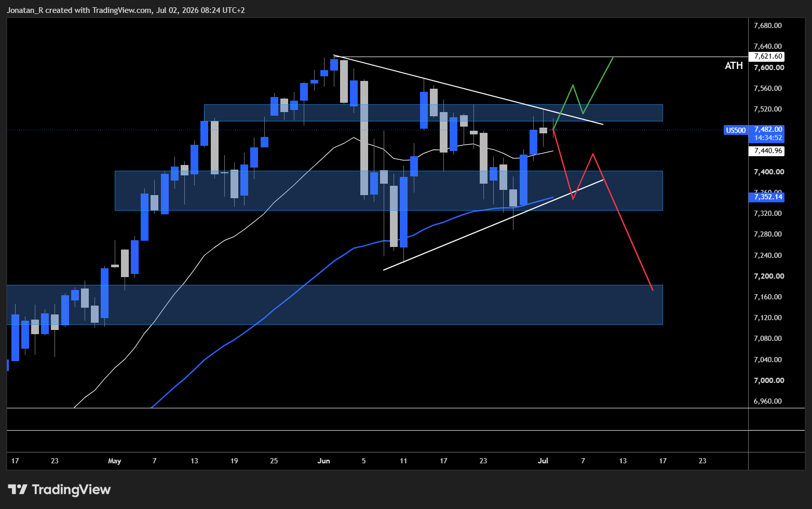Click the 7,200.00 price axis value
Viewport: 812px width, 509px height.
coord(769,276)
